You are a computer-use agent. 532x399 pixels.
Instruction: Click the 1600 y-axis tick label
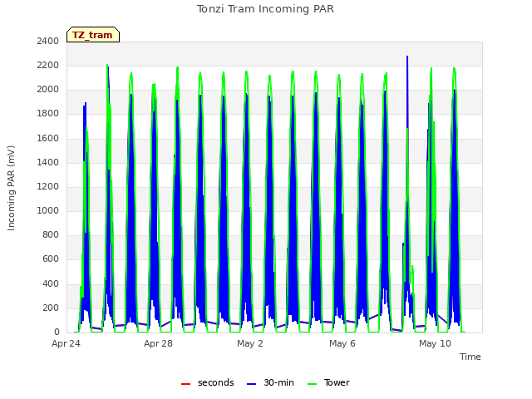(48, 138)
